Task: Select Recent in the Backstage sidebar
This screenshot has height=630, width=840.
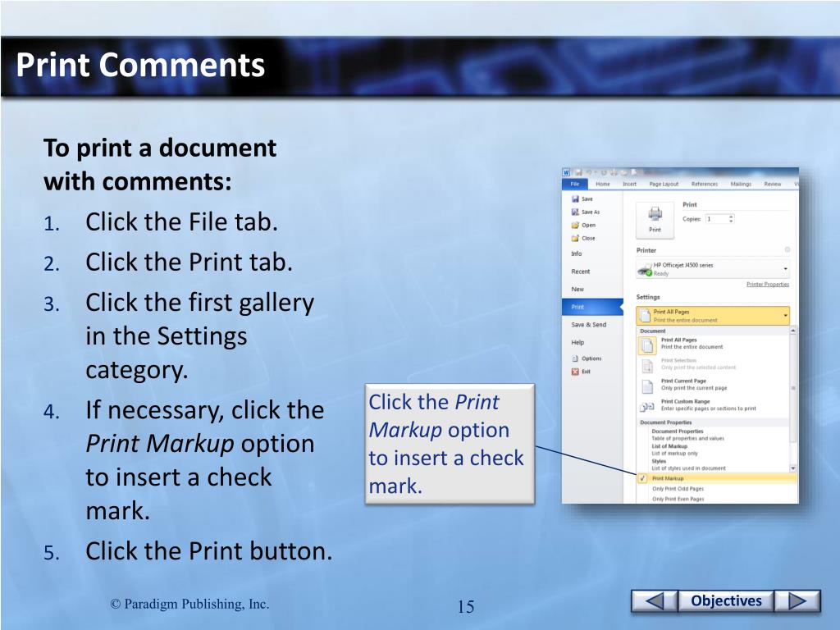Action: coord(580,272)
